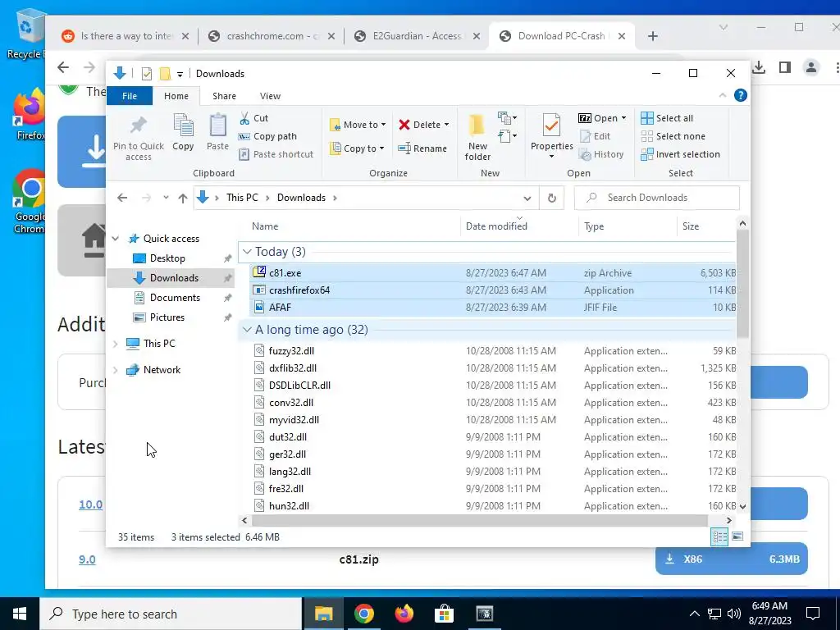Go up one folder level

[183, 198]
